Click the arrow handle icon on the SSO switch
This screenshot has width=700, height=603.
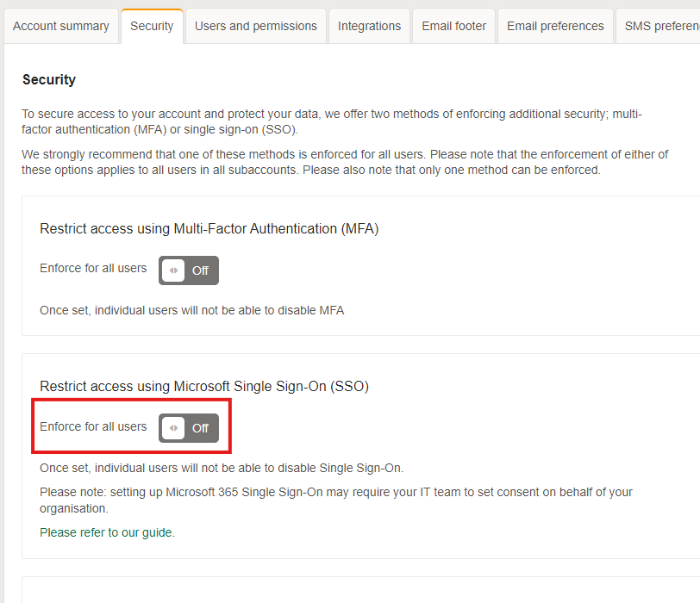pos(172,428)
